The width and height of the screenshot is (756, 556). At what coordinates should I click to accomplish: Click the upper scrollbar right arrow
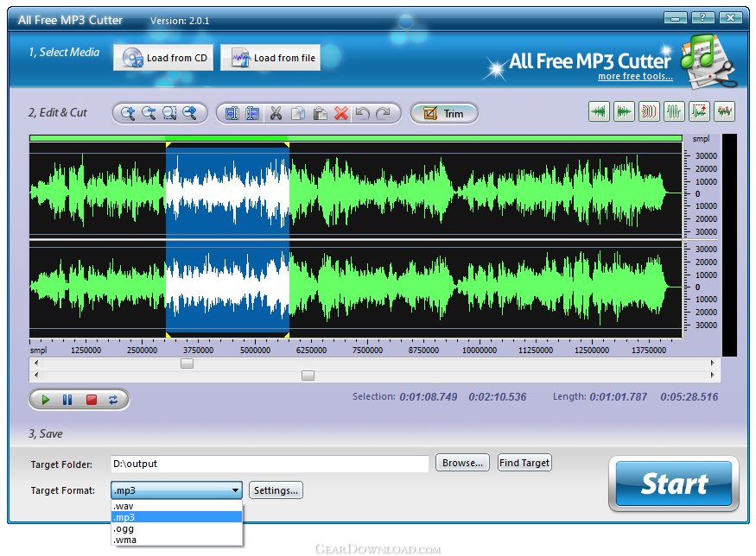713,363
